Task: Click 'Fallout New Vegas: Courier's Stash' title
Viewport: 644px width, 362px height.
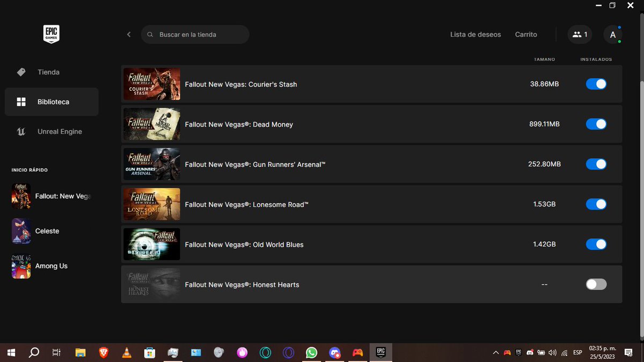Action: tap(241, 84)
